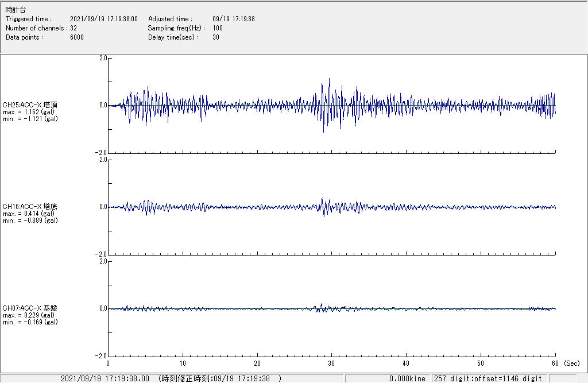Click the 10 second mark on time axis
Image resolution: width=588 pixels, height=383 pixels.
click(x=183, y=363)
